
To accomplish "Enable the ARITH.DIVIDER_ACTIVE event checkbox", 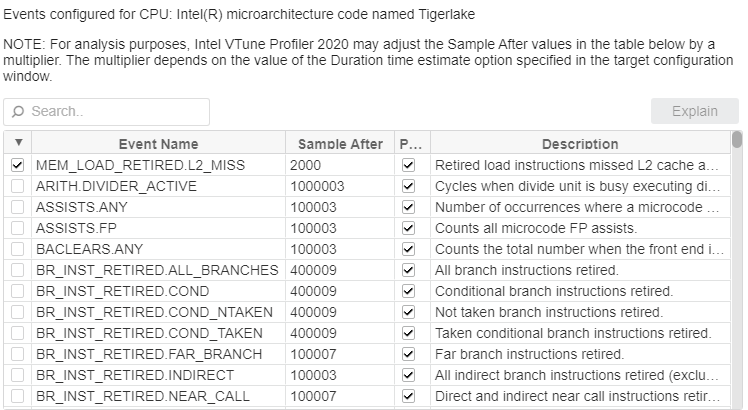I will [x=17, y=186].
